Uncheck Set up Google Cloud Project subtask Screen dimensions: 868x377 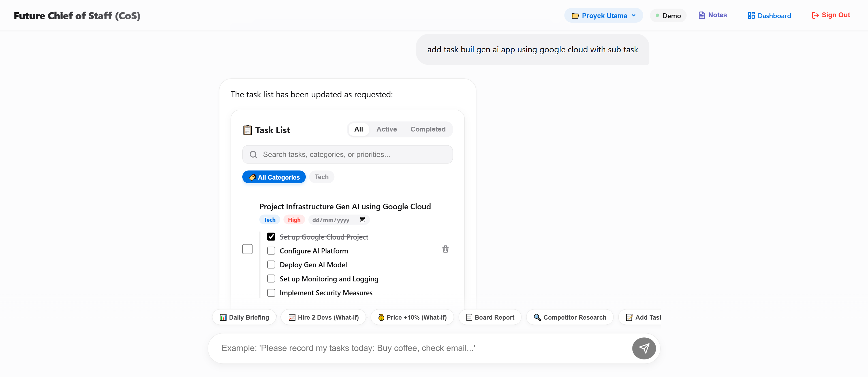click(271, 237)
